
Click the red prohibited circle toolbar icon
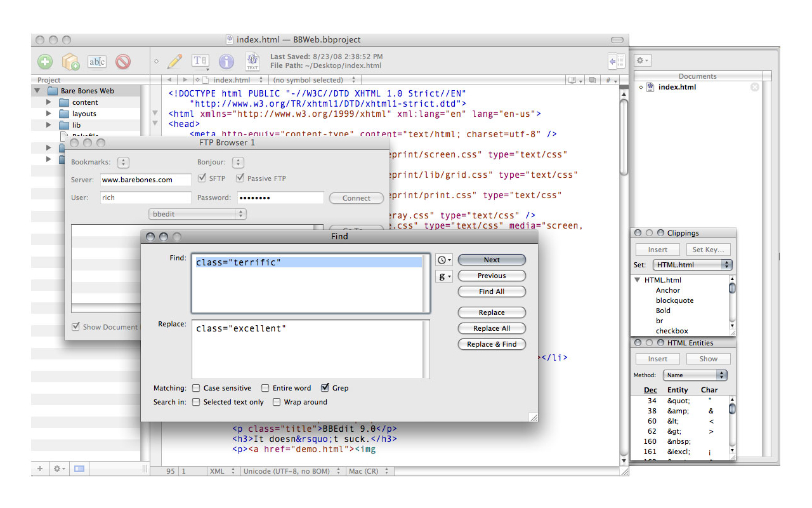[123, 62]
